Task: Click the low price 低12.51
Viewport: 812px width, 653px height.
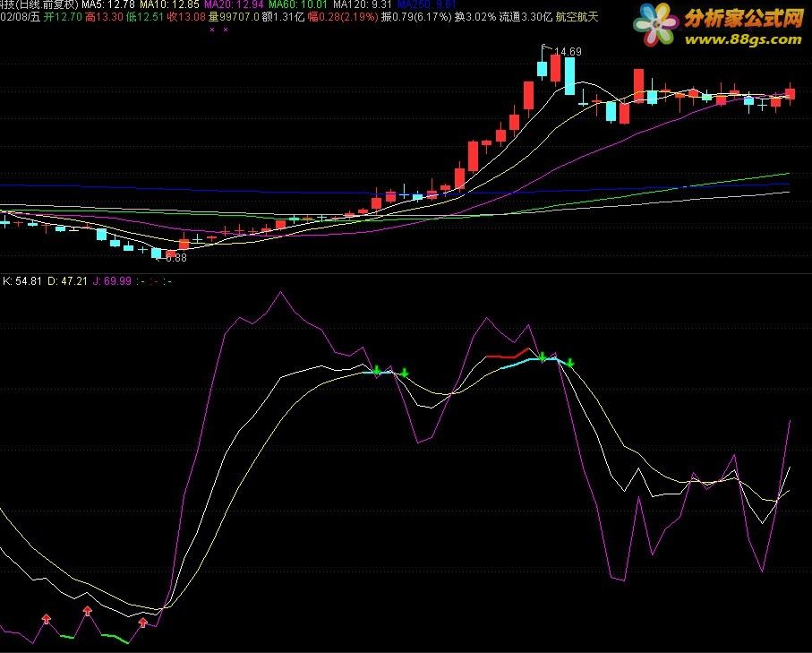Action: coord(145,17)
